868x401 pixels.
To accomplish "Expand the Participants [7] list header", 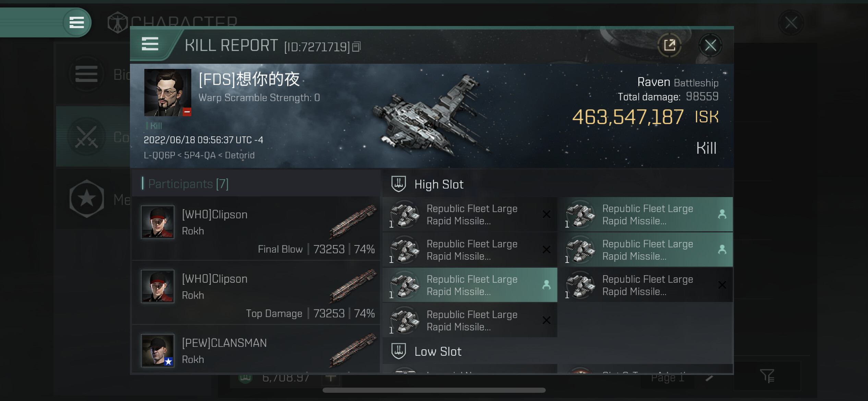I will point(256,184).
